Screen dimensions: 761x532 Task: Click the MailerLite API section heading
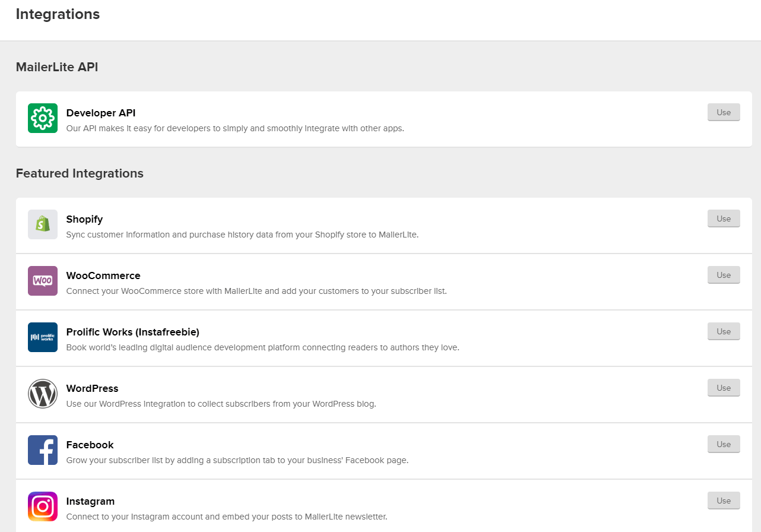(57, 67)
